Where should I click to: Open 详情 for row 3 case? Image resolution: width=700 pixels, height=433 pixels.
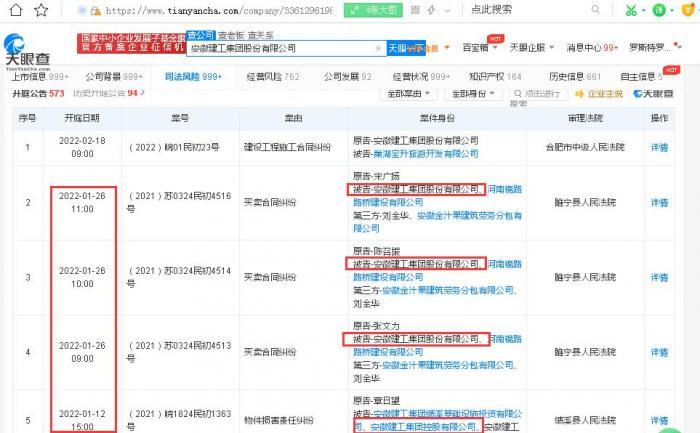(659, 278)
